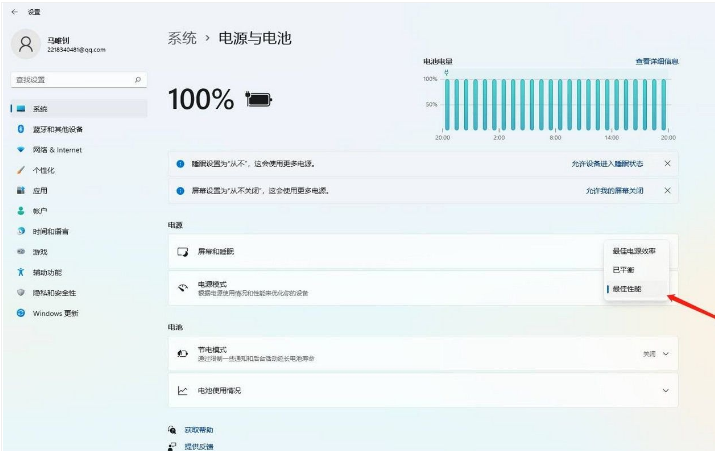The image size is (715, 451).
Task: Select 最佳电源效率 from the power mode list
Action: point(634,250)
